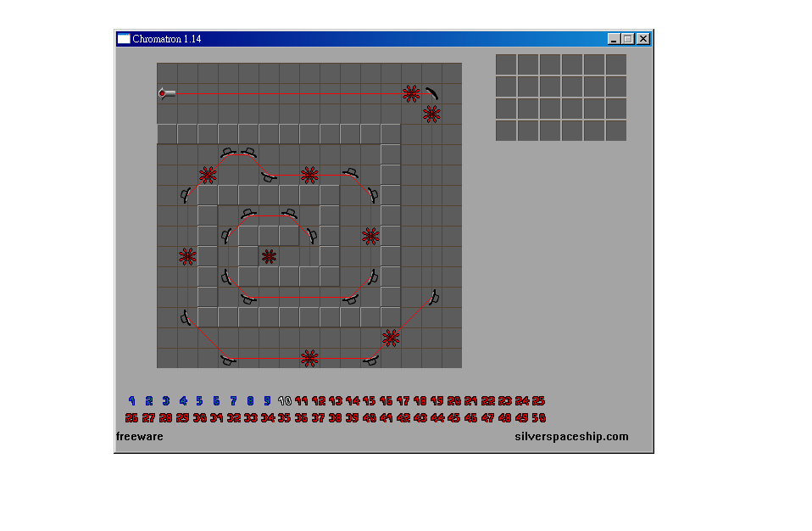Choose level 7
812x531 pixels.
[x=234, y=400]
